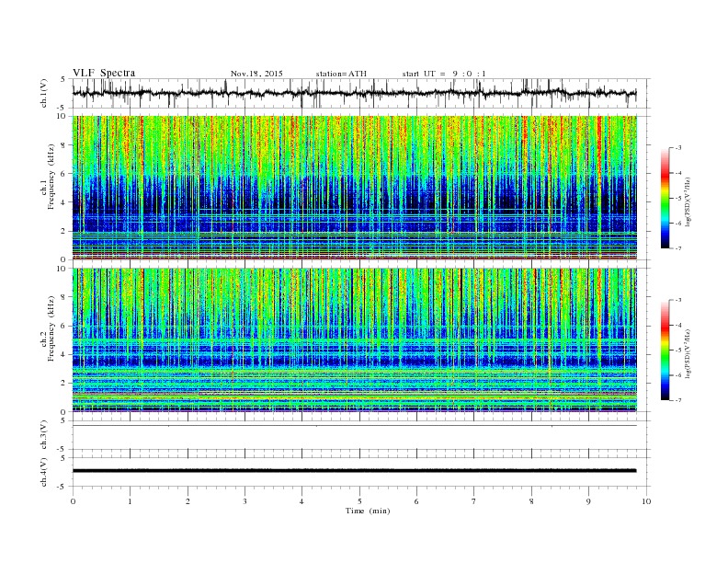Click the '-7' tick on ch.2 color bar

[x=677, y=400]
